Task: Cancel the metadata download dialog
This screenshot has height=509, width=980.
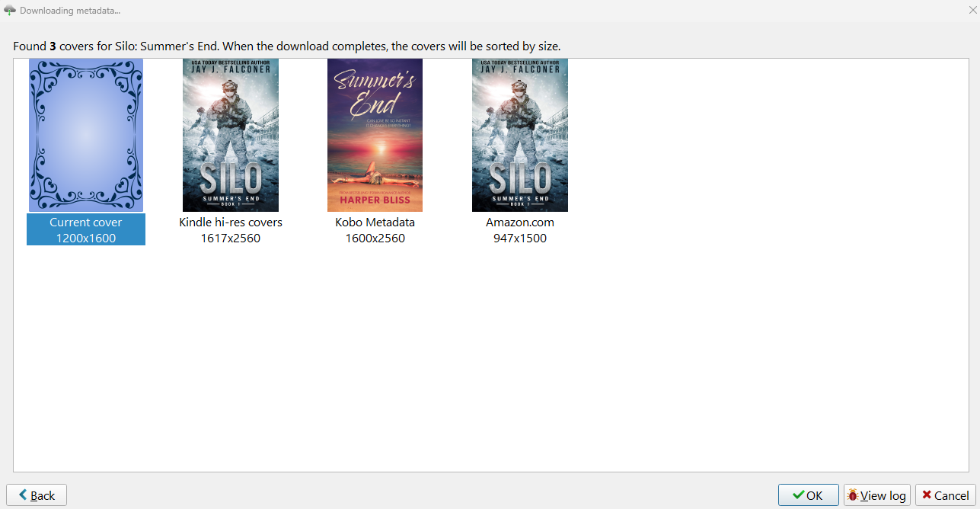Action: pos(945,495)
